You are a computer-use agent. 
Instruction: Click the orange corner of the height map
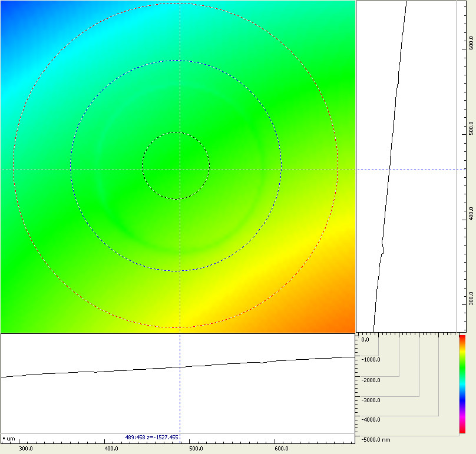348,325
